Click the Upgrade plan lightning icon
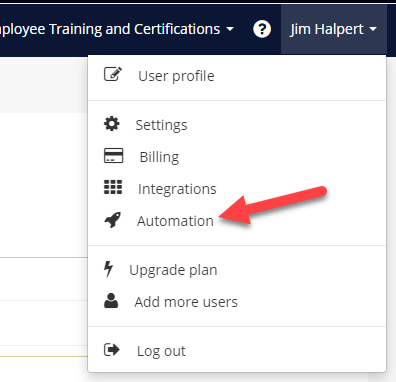 [x=108, y=269]
